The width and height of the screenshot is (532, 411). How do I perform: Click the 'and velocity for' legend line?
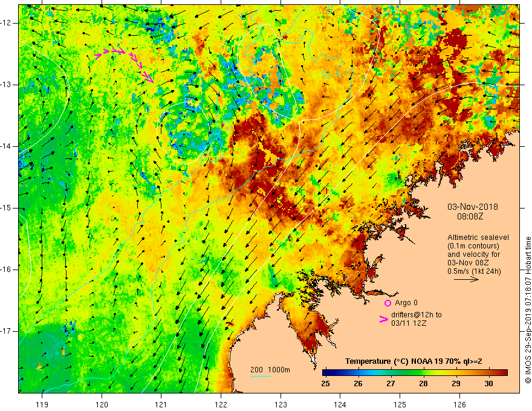[473, 254]
